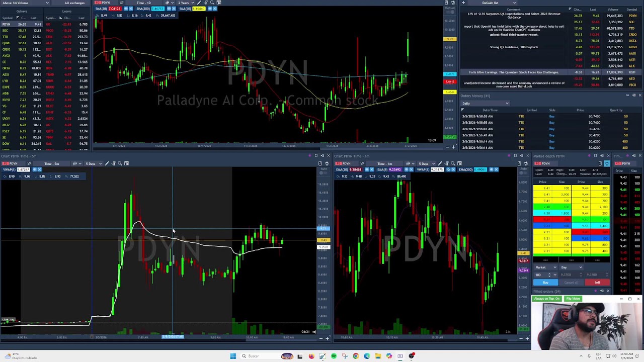Open Chrome from the taskbar
644x362 pixels.
click(x=356, y=356)
